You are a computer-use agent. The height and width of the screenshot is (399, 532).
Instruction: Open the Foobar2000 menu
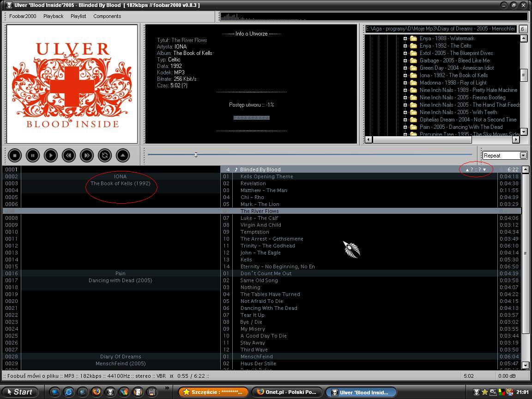[x=23, y=16]
